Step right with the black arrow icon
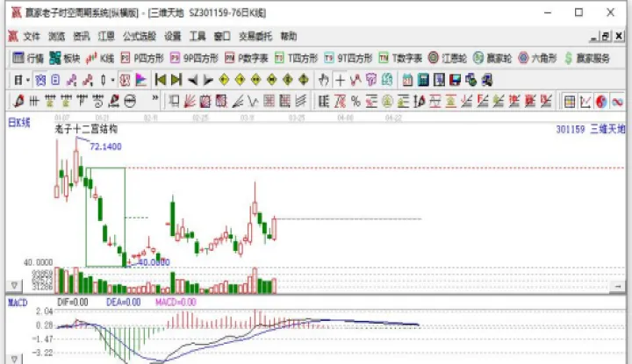 [x=208, y=80]
